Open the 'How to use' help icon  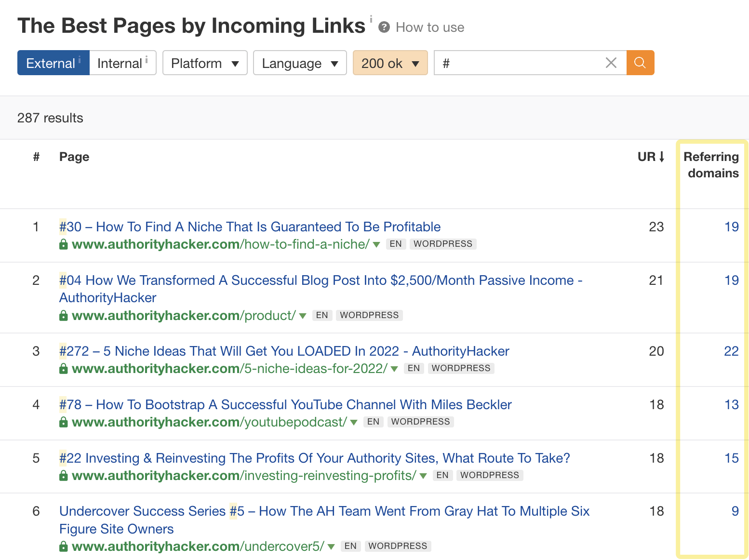tap(384, 27)
